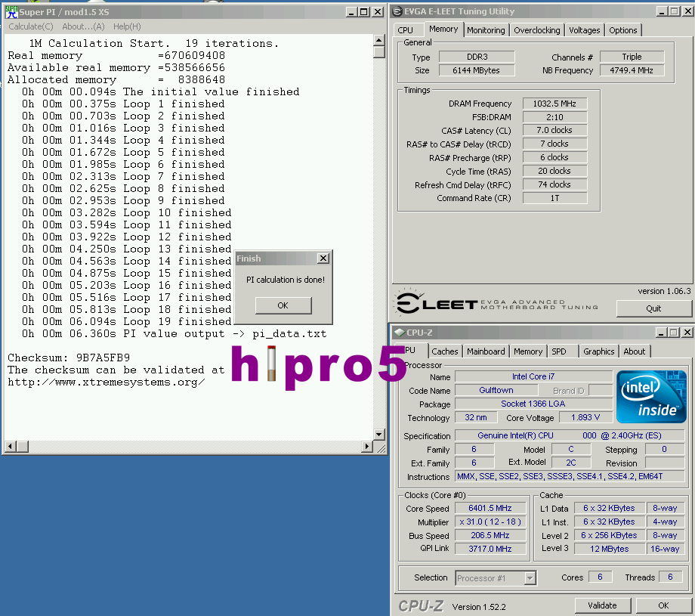Click OK in the Finish dialog
695x616 pixels.
(x=283, y=305)
